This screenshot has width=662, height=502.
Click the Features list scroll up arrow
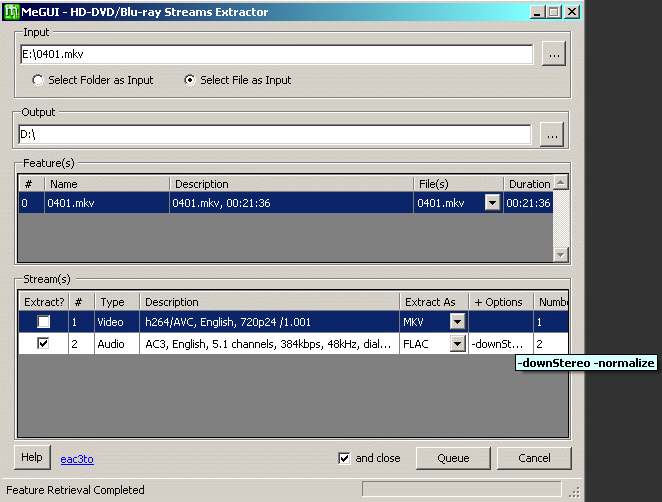[x=561, y=183]
